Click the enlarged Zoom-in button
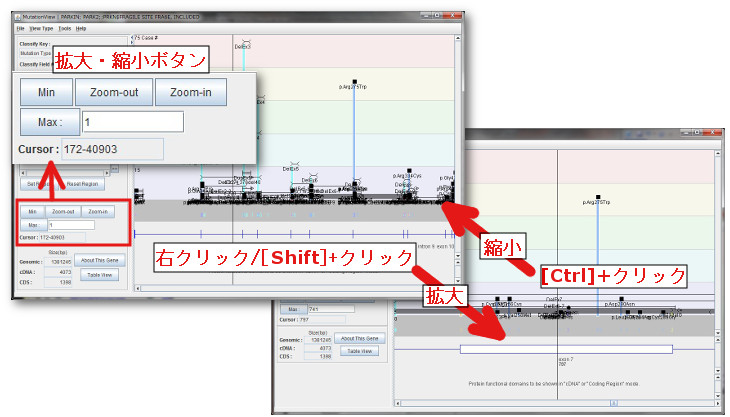This screenshot has width=730, height=417. [x=191, y=92]
